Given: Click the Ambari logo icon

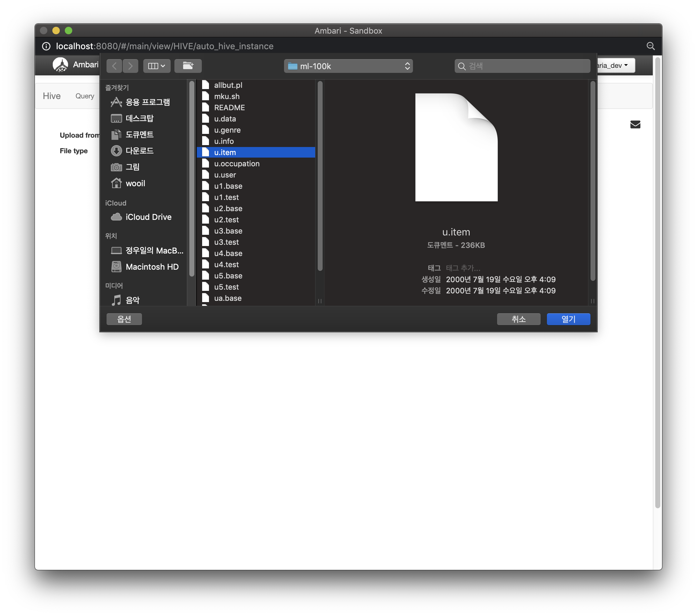Looking at the screenshot, I should point(60,65).
